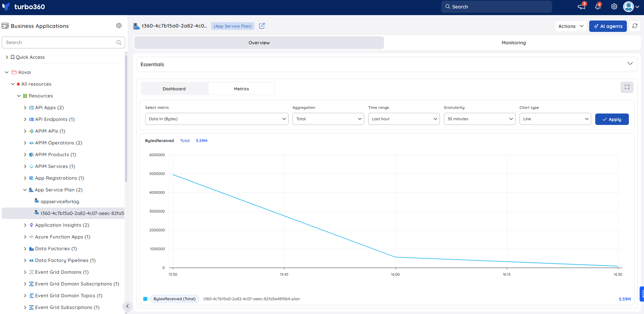The image size is (644, 314).
Task: Click the BytesReceived (Total) legend chip
Action: [175, 299]
